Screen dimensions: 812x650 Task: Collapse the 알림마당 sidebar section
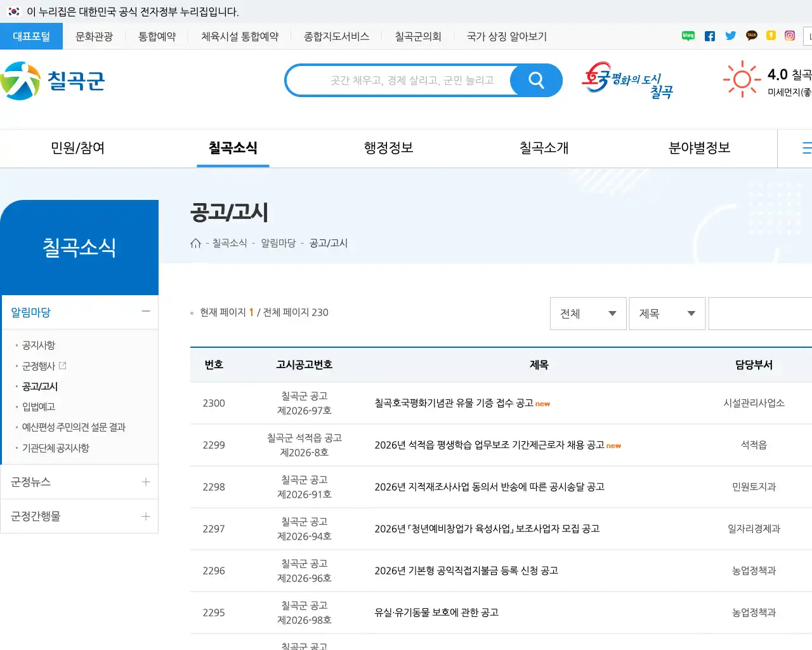[145, 312]
